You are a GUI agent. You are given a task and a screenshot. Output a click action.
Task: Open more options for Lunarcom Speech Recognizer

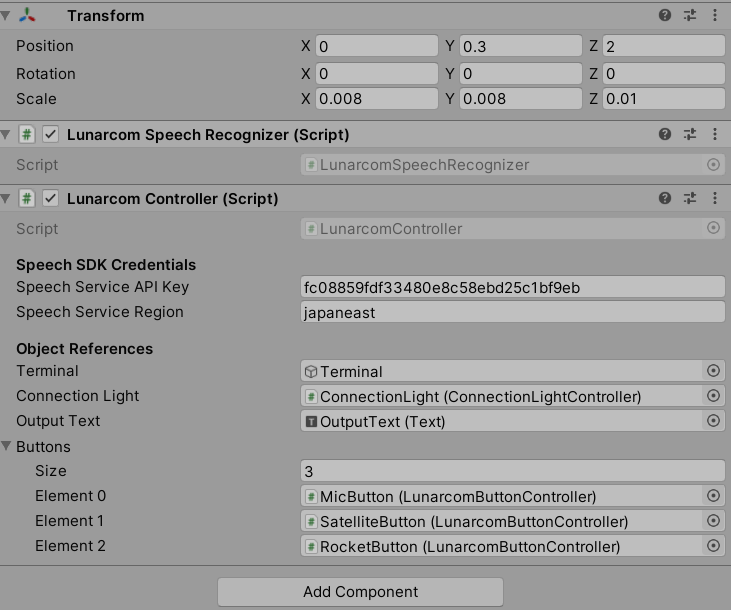click(715, 134)
